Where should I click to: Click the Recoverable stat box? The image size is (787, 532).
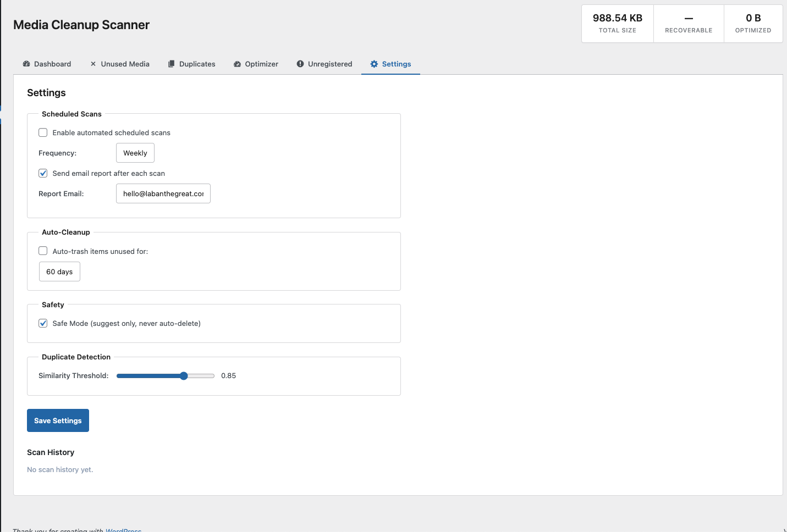tap(689, 24)
